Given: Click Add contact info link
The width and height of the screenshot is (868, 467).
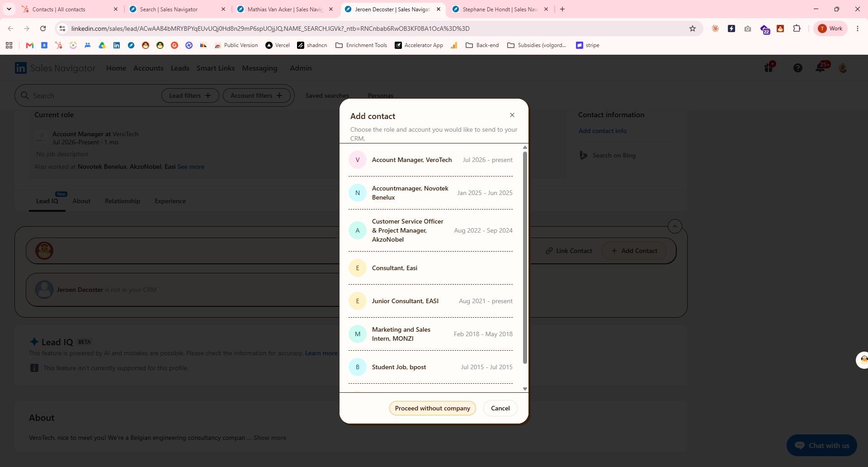Looking at the screenshot, I should 603,131.
